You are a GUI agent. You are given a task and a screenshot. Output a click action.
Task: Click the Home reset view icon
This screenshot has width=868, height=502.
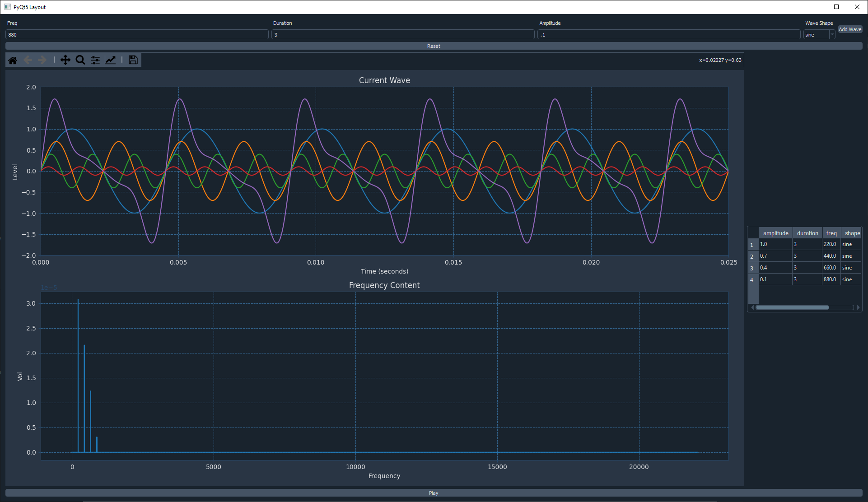(x=13, y=60)
